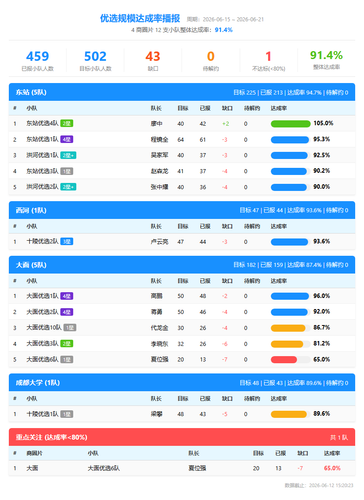Click the purple star badge after 大面优选1队

[x=67, y=296]
